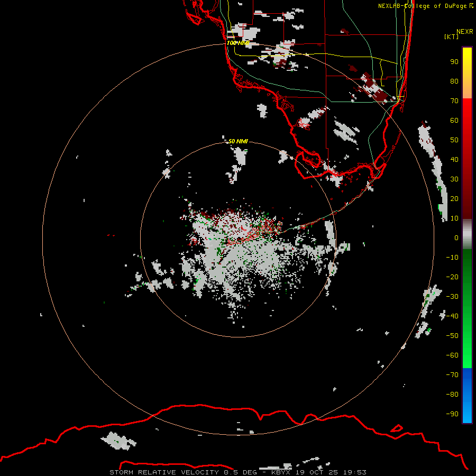
Task: Click the -90 value on velocity scale
Action: tap(452, 414)
